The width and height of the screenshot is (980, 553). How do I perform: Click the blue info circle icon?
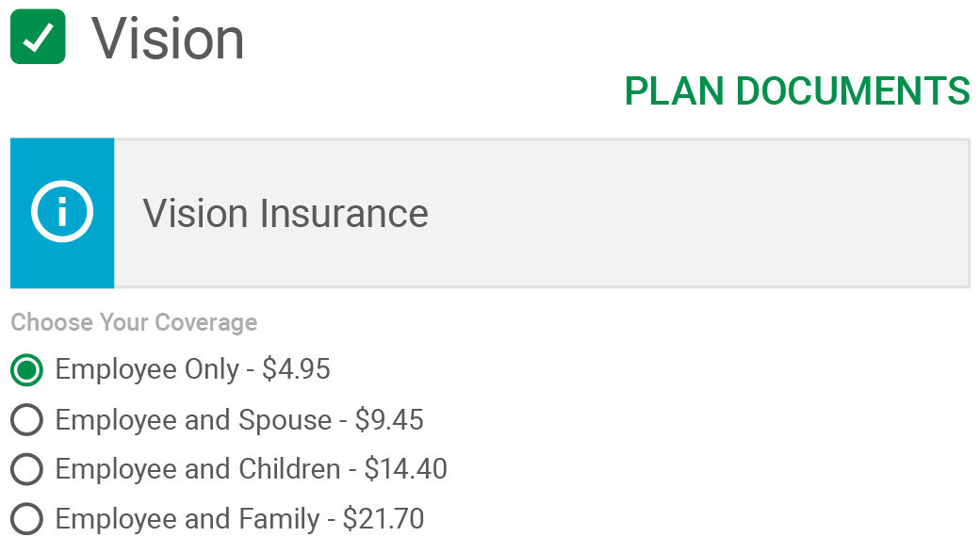coord(62,211)
